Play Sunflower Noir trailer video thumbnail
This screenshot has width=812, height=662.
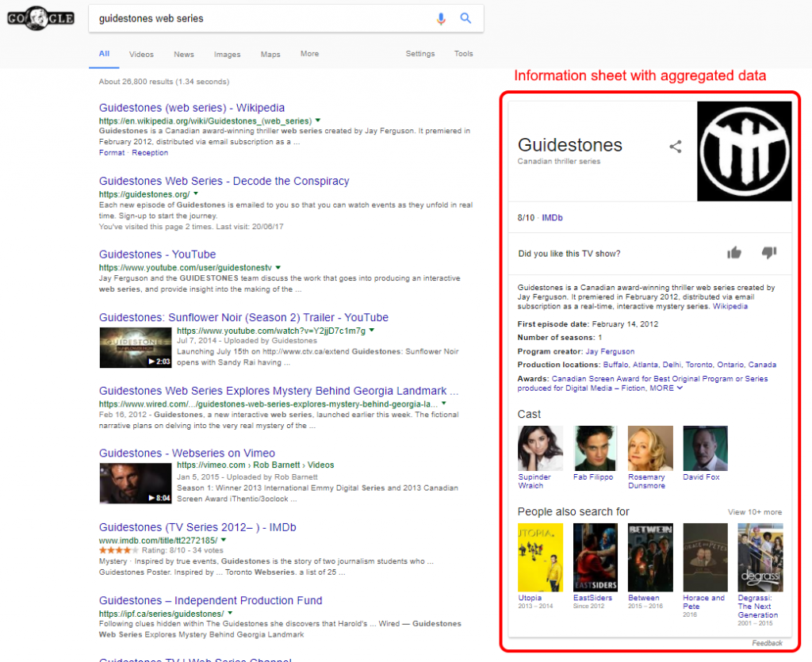[x=135, y=347]
